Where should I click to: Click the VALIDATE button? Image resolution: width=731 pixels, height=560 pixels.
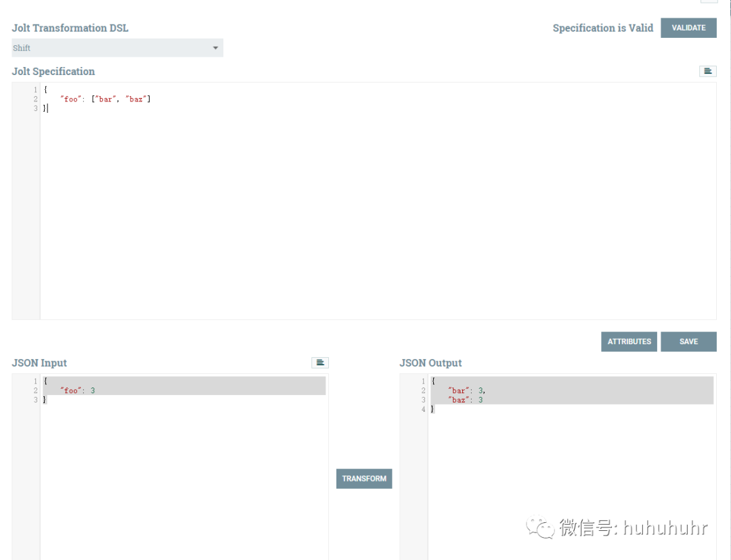pyautogui.click(x=688, y=28)
